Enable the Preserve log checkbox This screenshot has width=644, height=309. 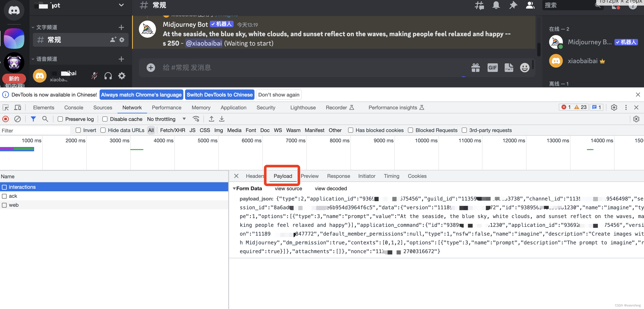[60, 119]
